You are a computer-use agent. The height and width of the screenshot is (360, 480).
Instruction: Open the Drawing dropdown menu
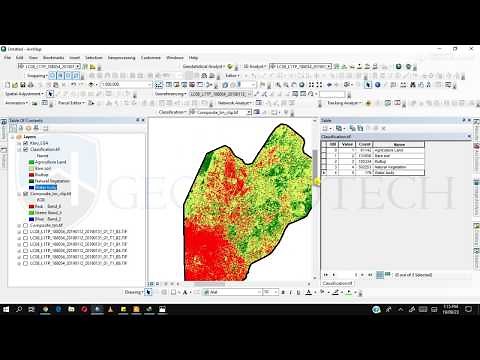click(134, 292)
